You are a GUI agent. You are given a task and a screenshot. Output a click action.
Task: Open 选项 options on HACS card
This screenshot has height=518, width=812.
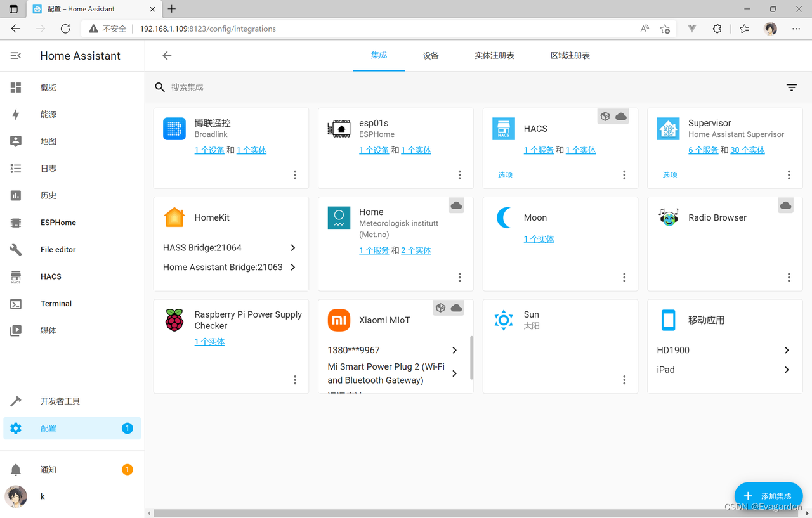point(505,175)
